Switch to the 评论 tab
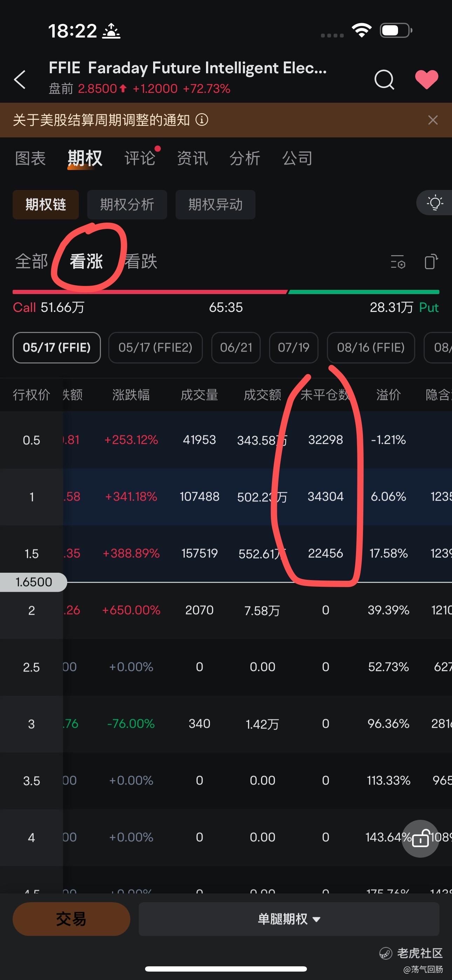The height and width of the screenshot is (980, 452). [140, 158]
